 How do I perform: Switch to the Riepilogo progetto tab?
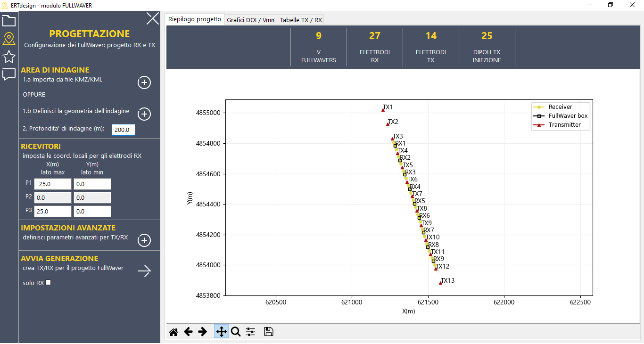click(195, 19)
